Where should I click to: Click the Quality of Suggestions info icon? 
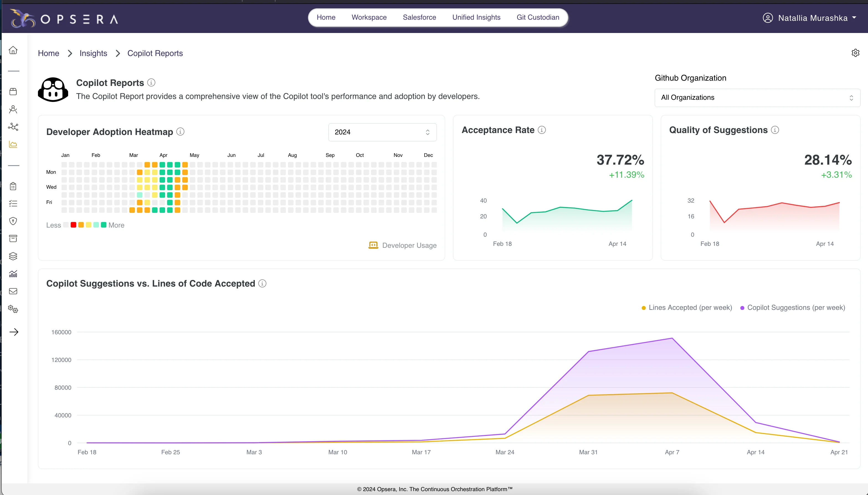pyautogui.click(x=775, y=130)
